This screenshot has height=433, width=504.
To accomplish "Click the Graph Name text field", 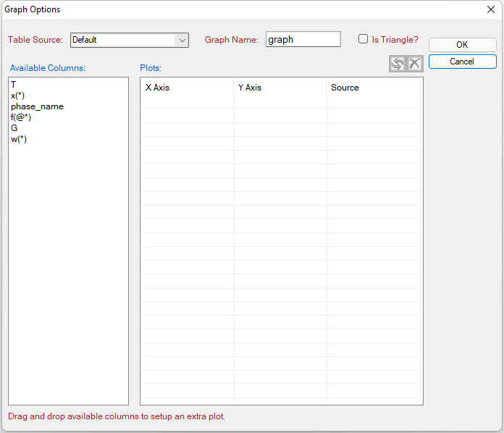I will pyautogui.click(x=303, y=40).
